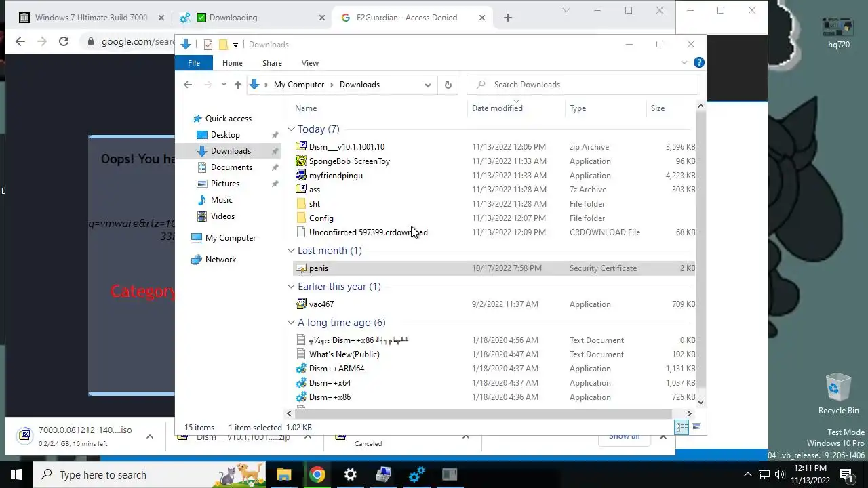Click the Properties quick access toolbar icon
The image size is (868, 488).
click(208, 45)
